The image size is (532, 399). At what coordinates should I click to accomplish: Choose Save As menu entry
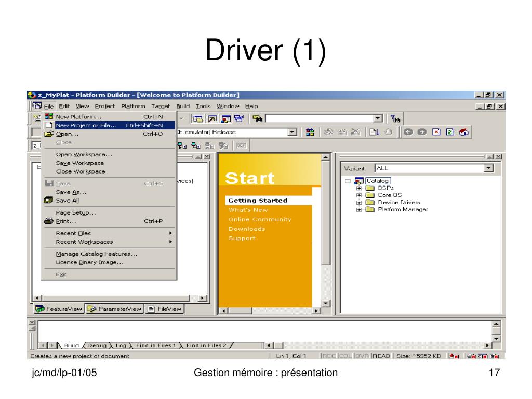tap(109, 192)
